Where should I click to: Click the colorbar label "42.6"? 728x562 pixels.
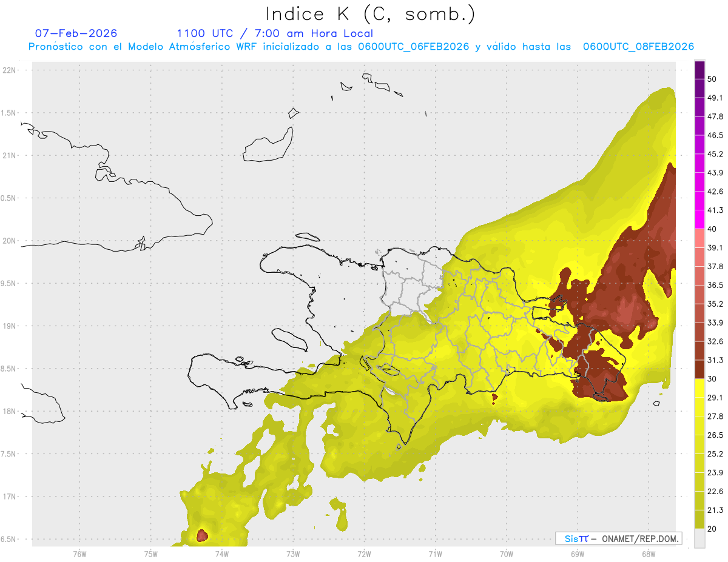715,192
